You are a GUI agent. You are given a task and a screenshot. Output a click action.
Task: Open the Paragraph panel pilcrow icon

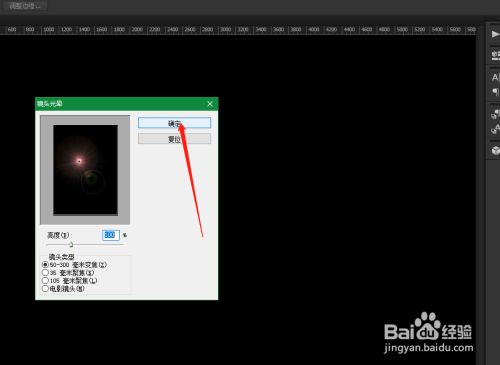coord(495,91)
